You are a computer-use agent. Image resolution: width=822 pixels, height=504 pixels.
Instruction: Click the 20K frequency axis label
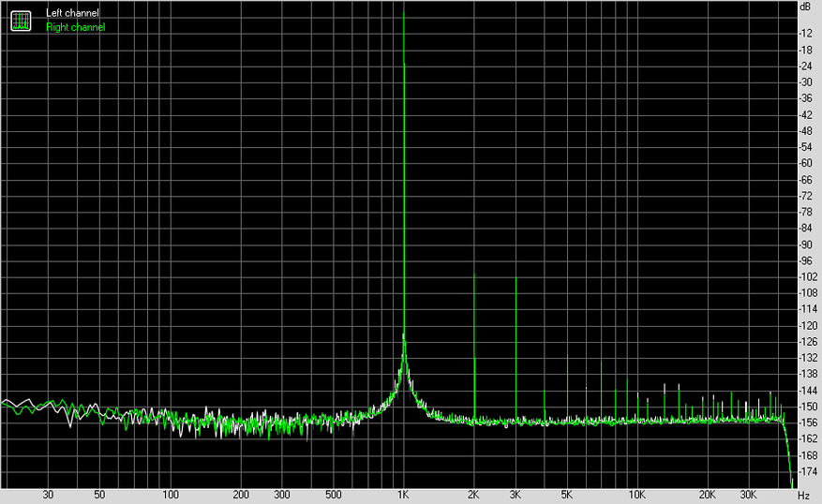(708, 495)
